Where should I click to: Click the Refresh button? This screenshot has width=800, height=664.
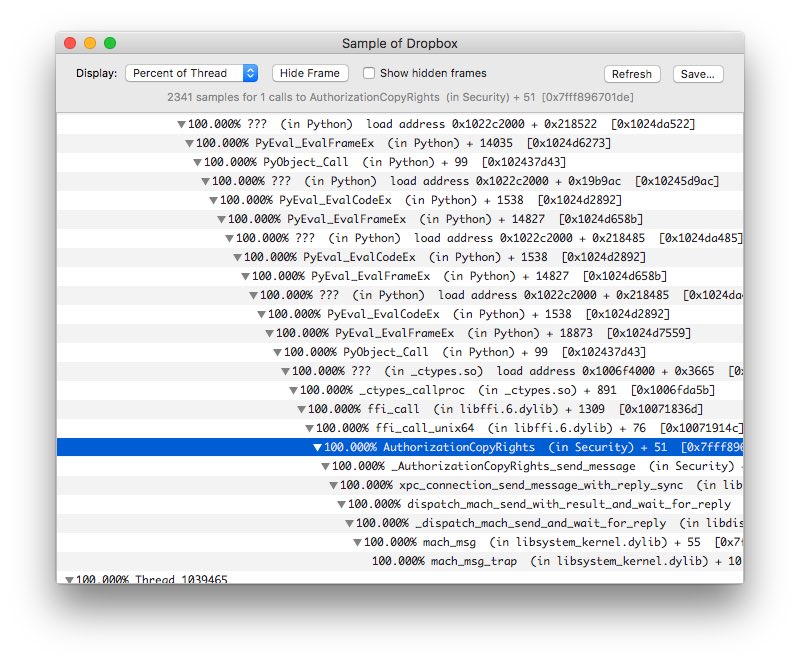click(x=632, y=74)
